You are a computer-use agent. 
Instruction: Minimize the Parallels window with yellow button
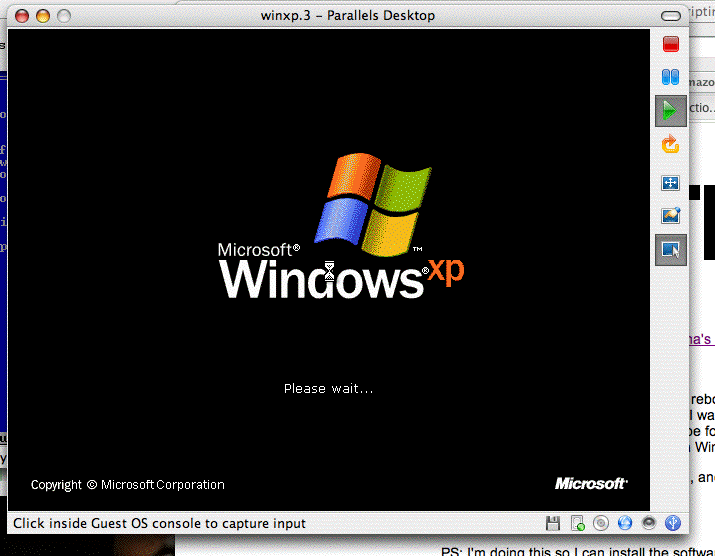[43, 16]
